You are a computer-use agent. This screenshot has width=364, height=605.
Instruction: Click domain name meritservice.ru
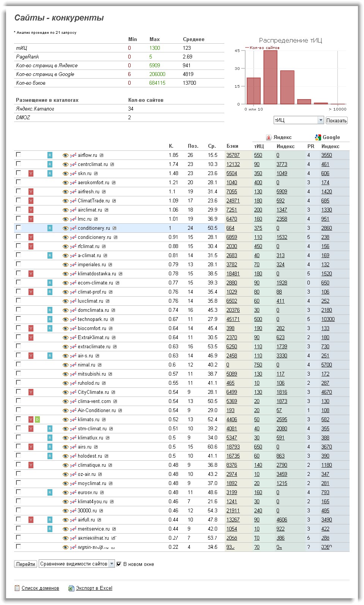(94, 529)
